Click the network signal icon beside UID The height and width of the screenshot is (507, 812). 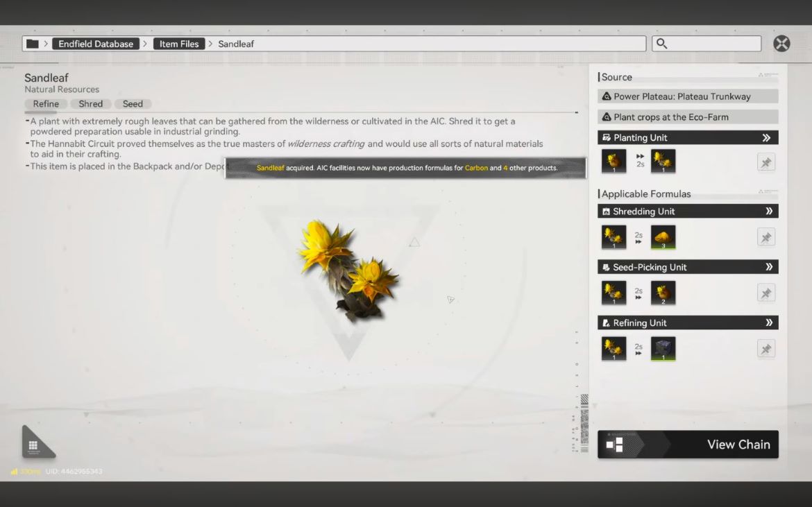point(14,472)
